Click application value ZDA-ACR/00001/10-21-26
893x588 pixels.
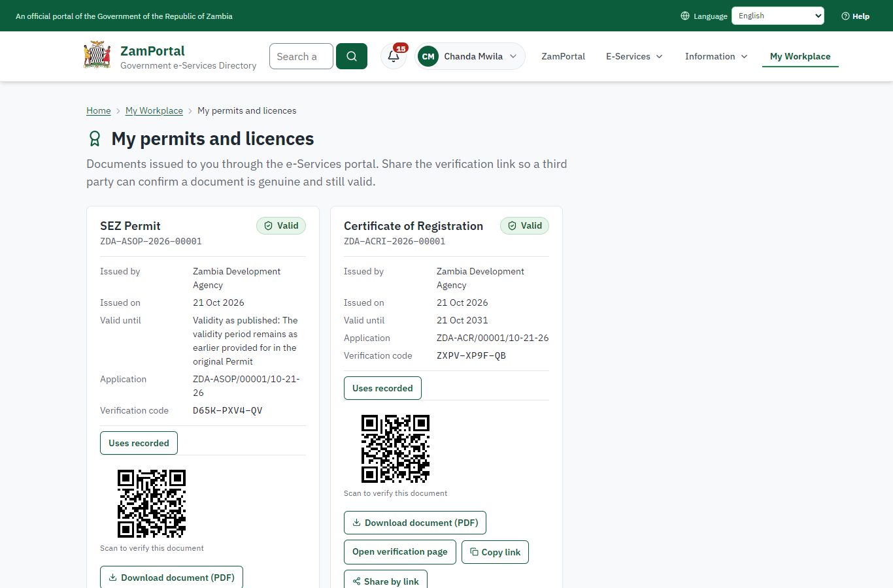click(493, 338)
